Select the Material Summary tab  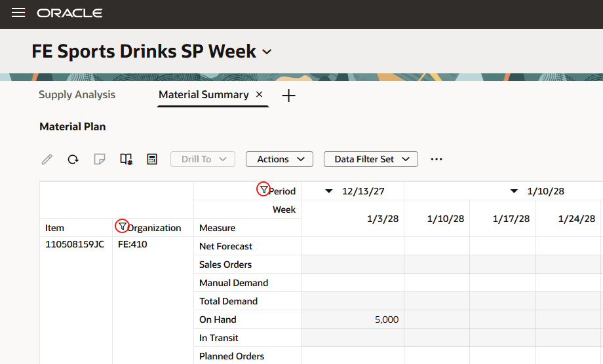tap(203, 94)
